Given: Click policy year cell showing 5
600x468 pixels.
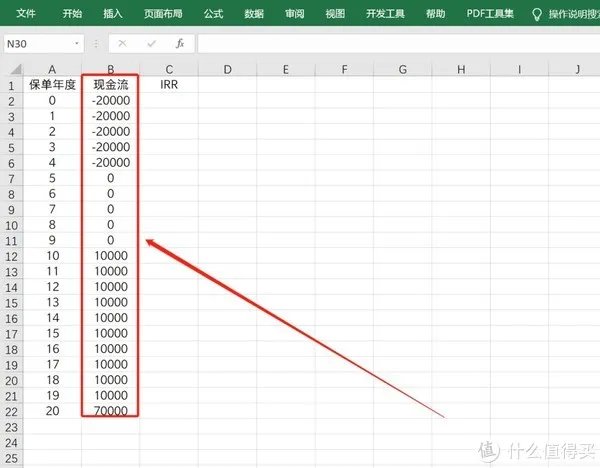Looking at the screenshot, I should pos(52,178).
